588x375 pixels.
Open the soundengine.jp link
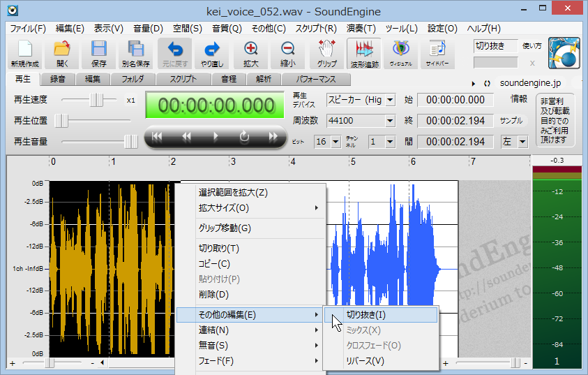[x=530, y=83]
